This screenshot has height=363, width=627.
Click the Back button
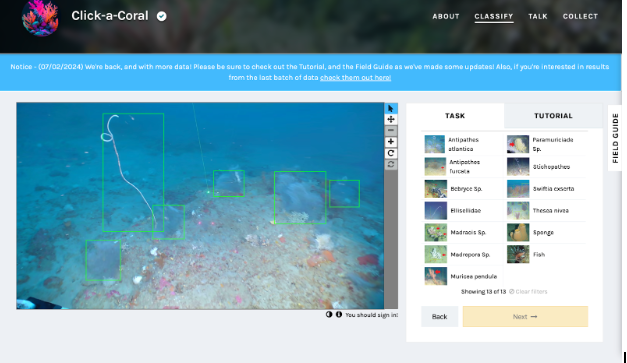439,317
